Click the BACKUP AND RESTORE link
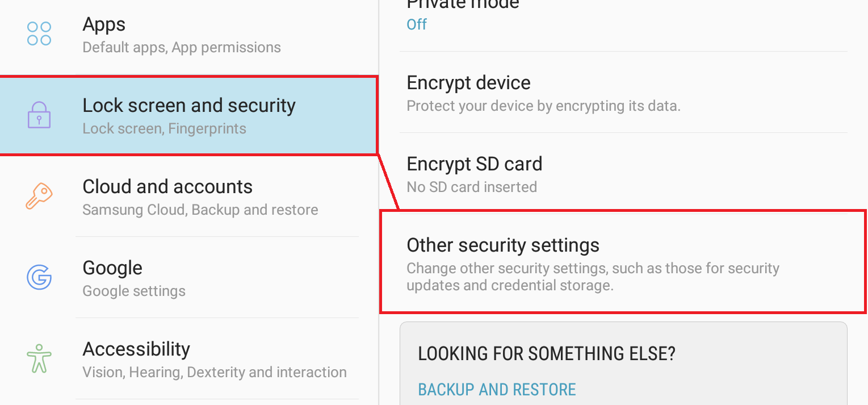Image resolution: width=868 pixels, height=405 pixels. click(497, 390)
